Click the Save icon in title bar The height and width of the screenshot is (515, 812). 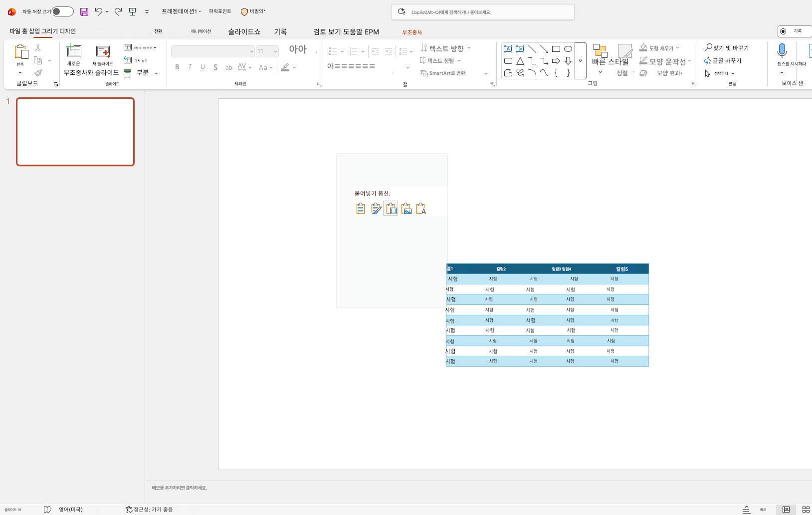(x=84, y=11)
